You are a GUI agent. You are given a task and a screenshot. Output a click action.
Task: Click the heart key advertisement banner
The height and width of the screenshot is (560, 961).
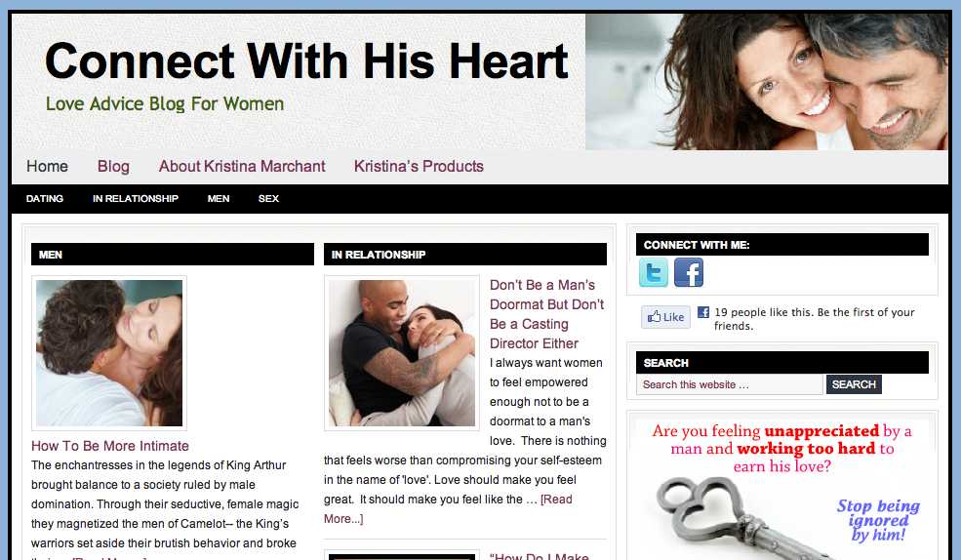coord(782,489)
